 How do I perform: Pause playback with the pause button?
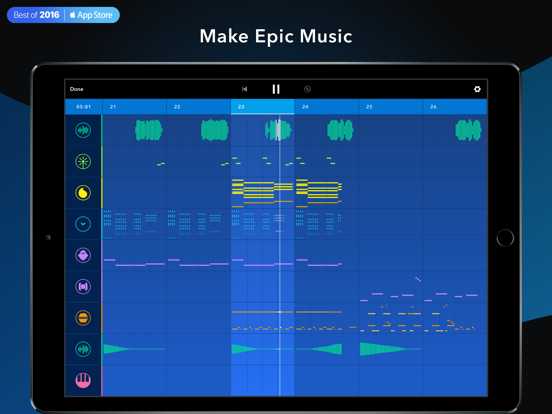click(276, 89)
